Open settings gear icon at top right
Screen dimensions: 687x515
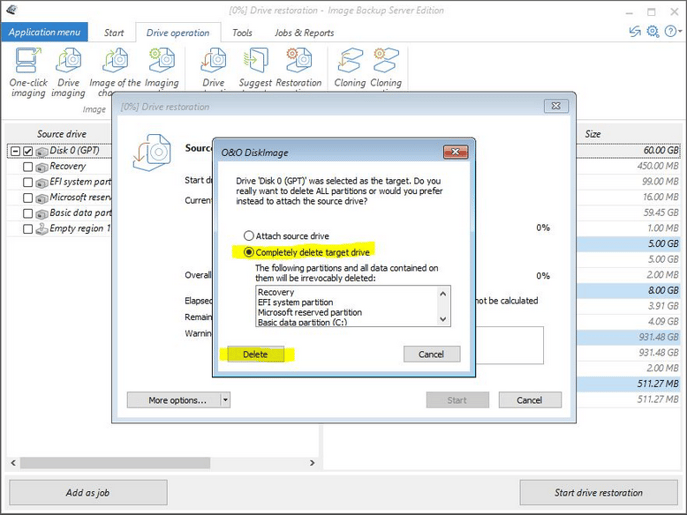pos(653,32)
